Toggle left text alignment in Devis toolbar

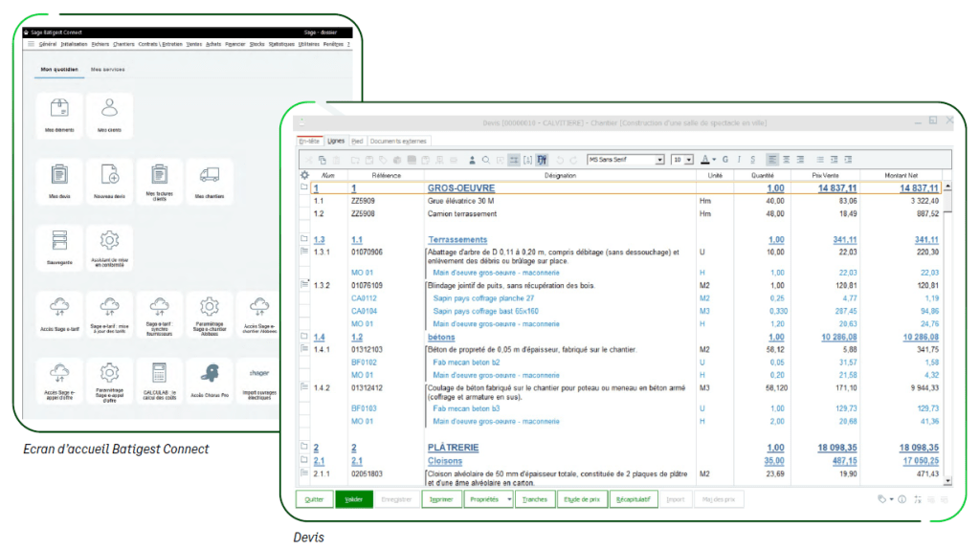coord(772,160)
